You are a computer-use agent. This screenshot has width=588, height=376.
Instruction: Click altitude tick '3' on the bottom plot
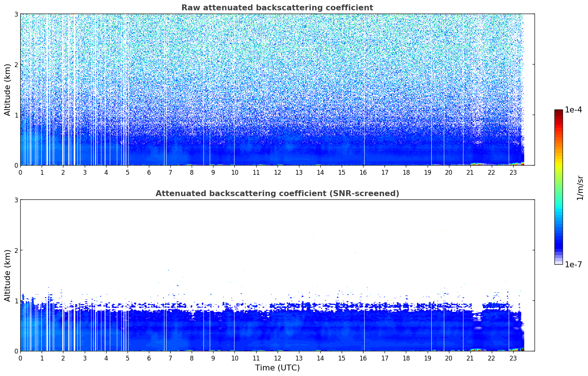16,200
